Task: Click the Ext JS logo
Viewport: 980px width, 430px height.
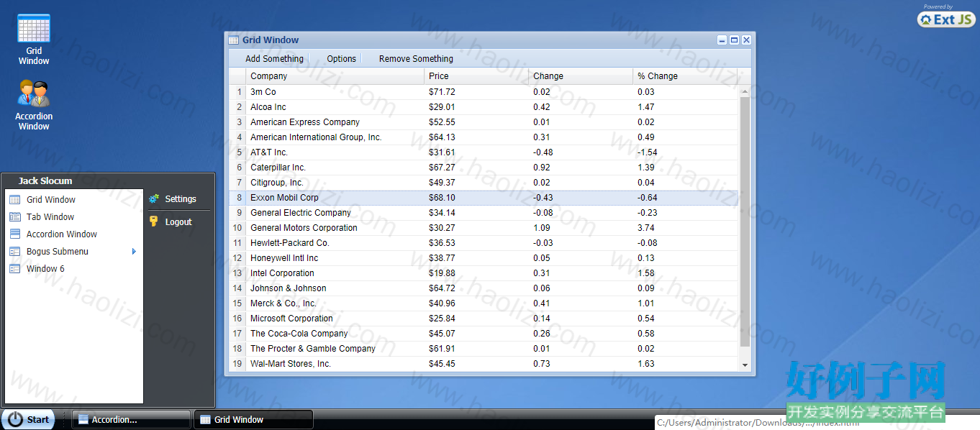Action: coord(946,19)
